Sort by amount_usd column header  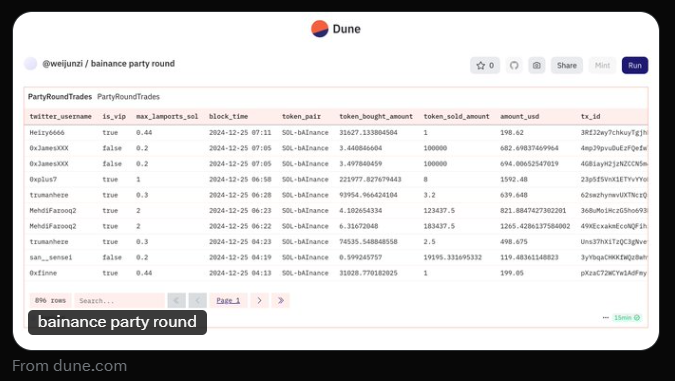coord(520,117)
